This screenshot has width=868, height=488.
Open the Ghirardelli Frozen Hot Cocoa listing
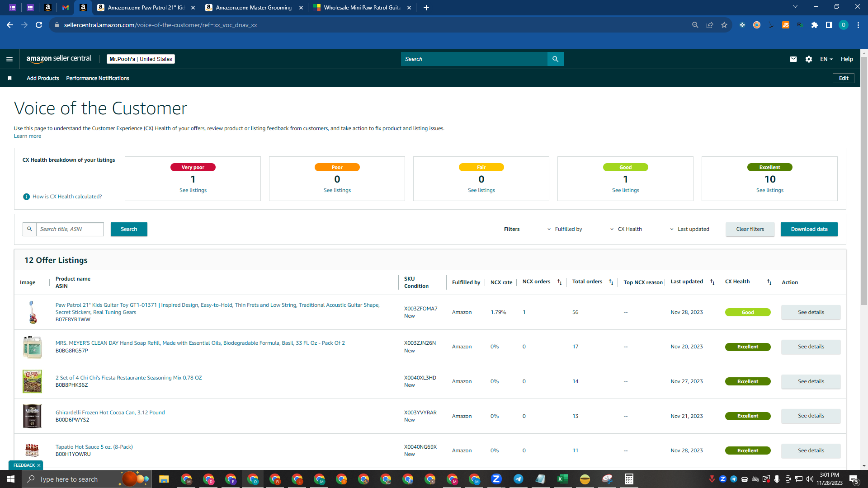click(x=110, y=413)
